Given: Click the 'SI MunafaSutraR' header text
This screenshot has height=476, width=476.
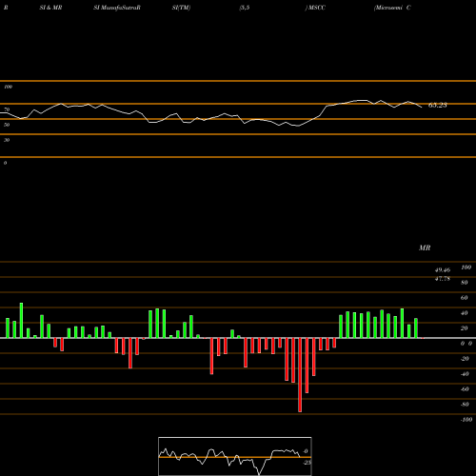Looking at the screenshot, I should click(117, 8).
